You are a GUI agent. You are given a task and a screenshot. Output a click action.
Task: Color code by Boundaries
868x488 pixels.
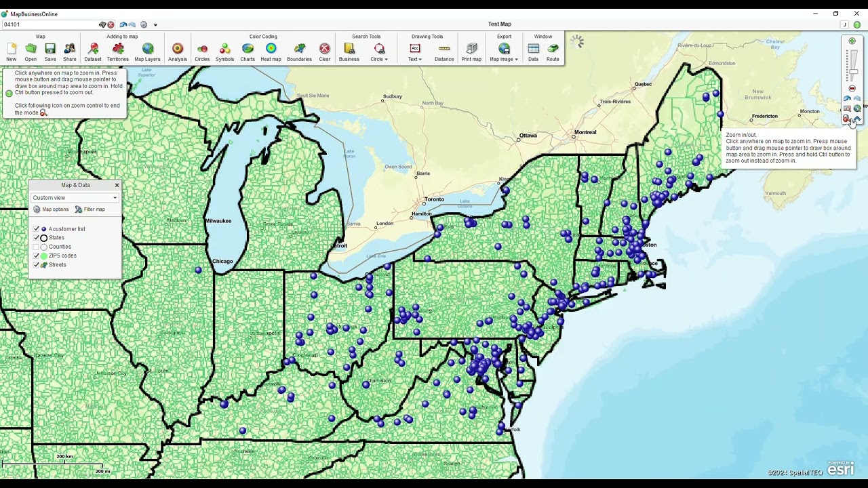click(x=299, y=52)
